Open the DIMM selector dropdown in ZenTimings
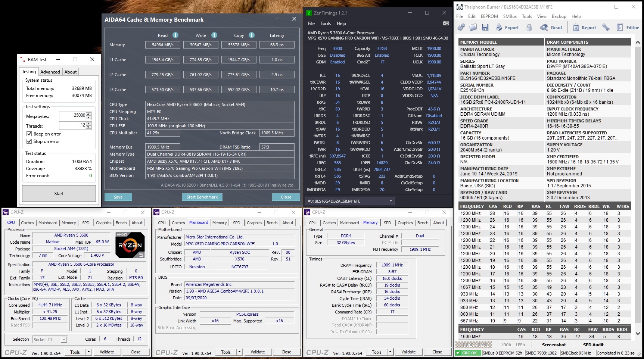The image size is (644, 359). tap(350, 201)
